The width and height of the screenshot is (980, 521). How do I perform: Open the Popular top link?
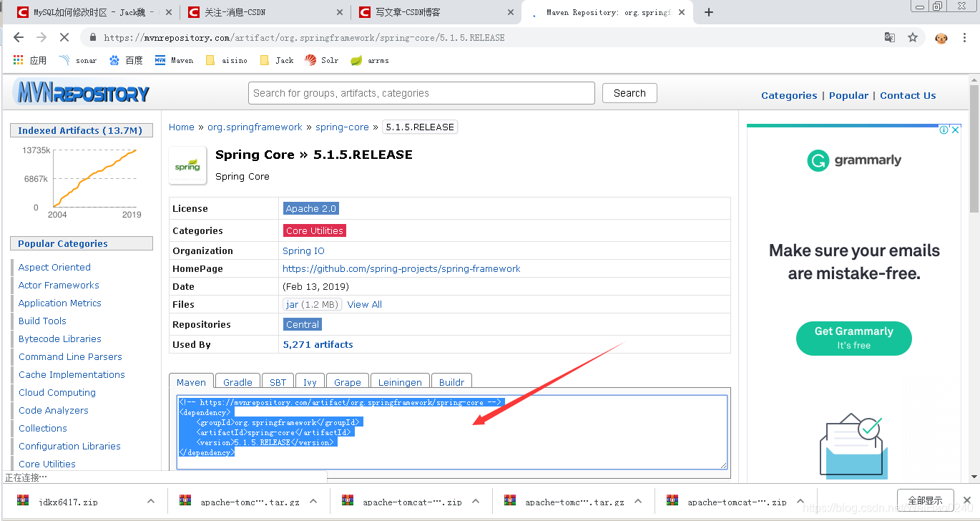pos(848,95)
